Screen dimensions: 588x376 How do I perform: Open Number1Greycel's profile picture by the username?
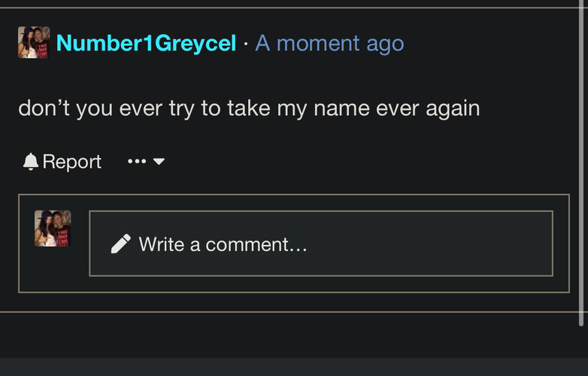tap(34, 42)
